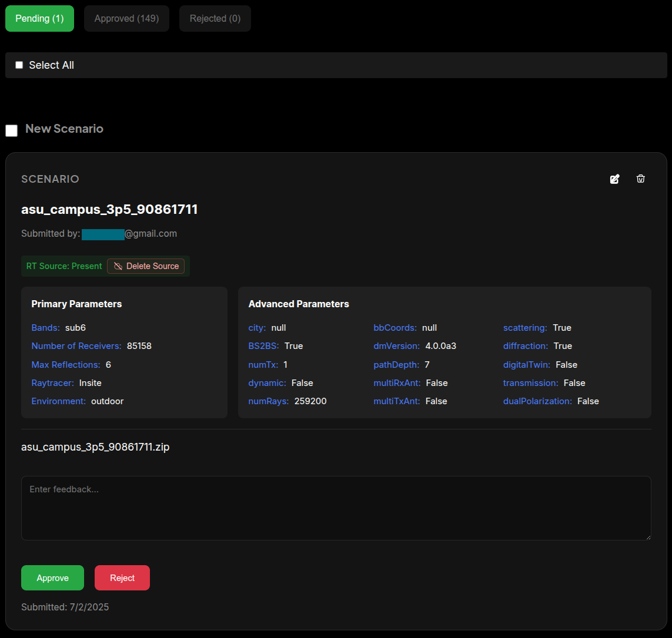Approve the asu_campus scenario

click(x=52, y=577)
